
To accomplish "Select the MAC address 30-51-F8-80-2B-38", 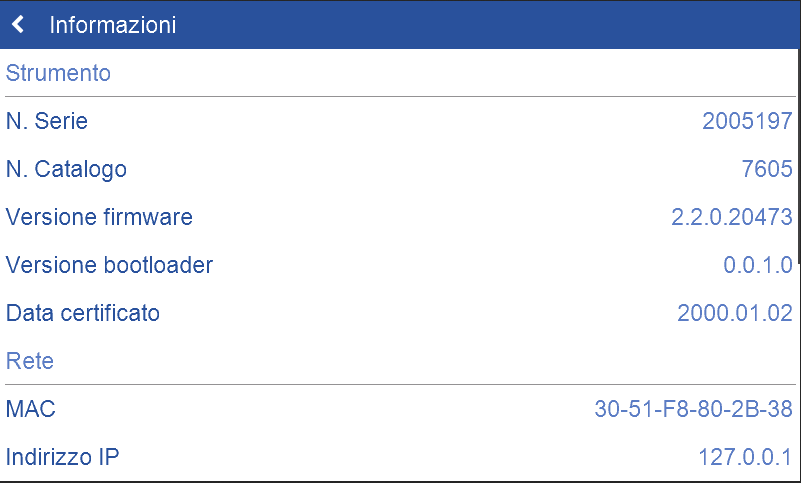I will 693,409.
